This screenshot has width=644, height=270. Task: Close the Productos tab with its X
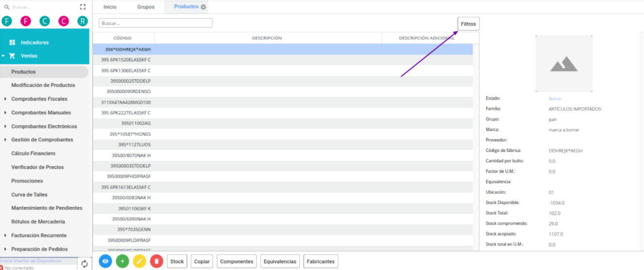coord(203,7)
